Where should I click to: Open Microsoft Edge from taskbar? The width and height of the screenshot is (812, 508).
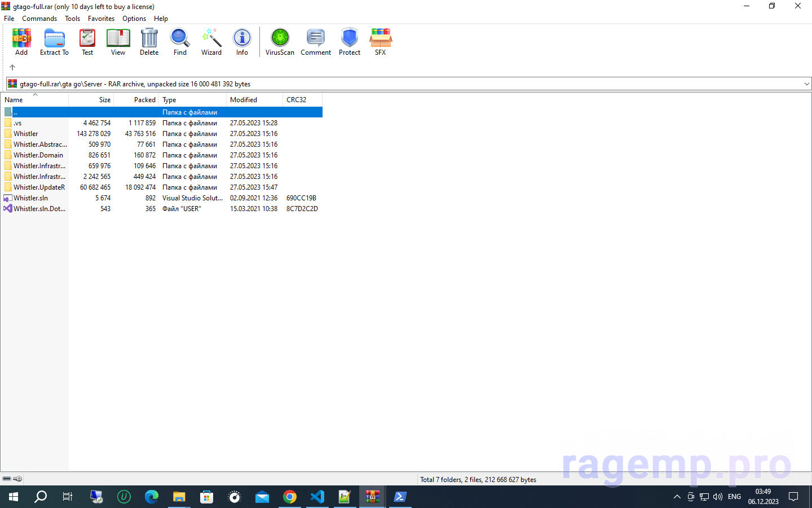click(x=152, y=497)
